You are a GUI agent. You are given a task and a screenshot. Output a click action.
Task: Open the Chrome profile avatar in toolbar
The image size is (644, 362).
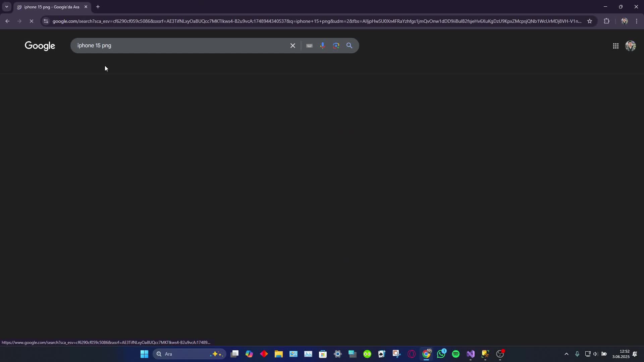click(x=625, y=21)
